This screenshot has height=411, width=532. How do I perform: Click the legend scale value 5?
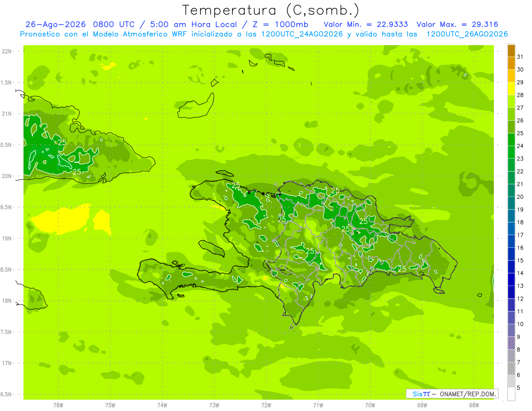pyautogui.click(x=519, y=388)
